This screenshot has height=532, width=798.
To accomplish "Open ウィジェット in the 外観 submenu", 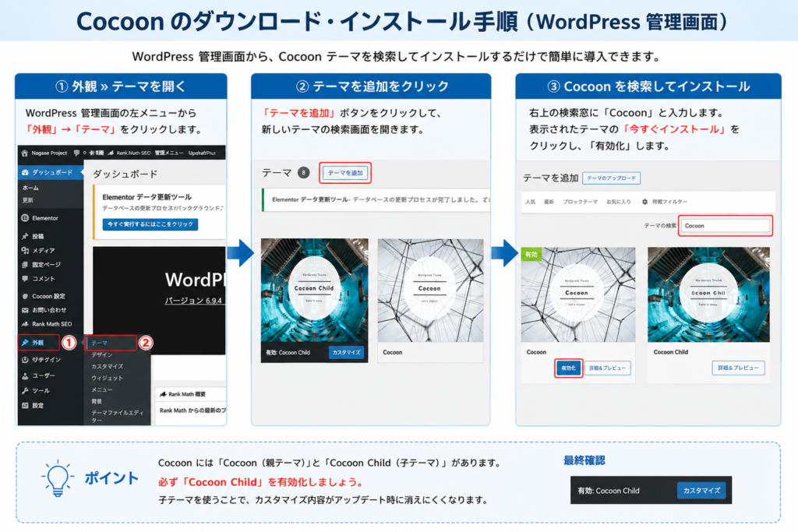I will [x=107, y=378].
